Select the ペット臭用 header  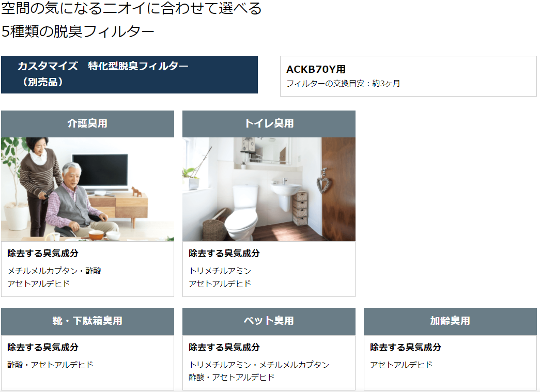coord(269,321)
